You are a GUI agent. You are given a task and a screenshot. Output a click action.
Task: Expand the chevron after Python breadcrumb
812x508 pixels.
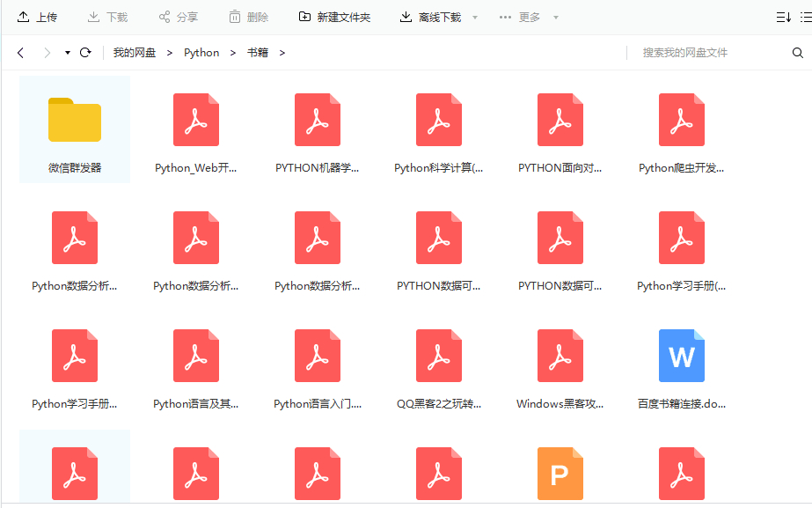click(233, 53)
